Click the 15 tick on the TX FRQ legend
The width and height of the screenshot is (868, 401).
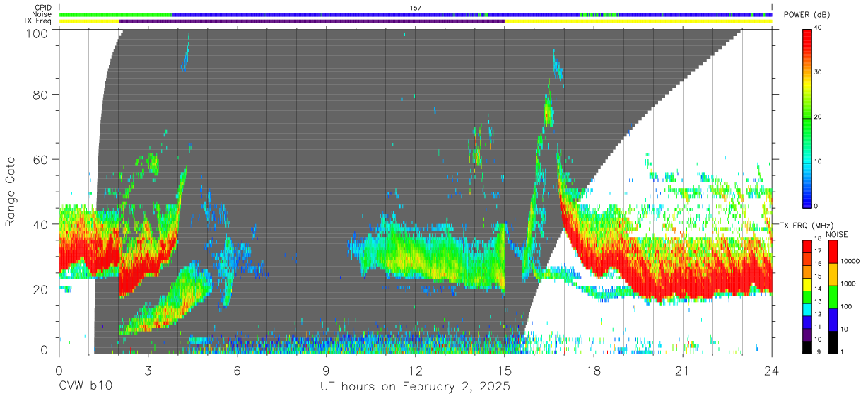pos(818,276)
